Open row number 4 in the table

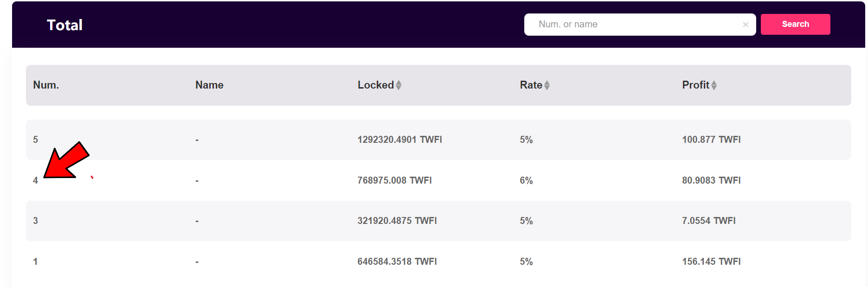[36, 180]
